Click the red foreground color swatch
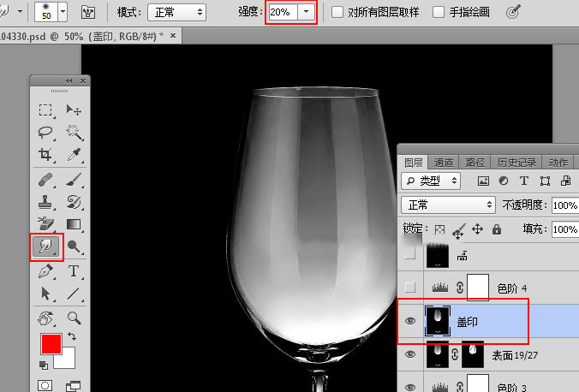 click(x=51, y=344)
